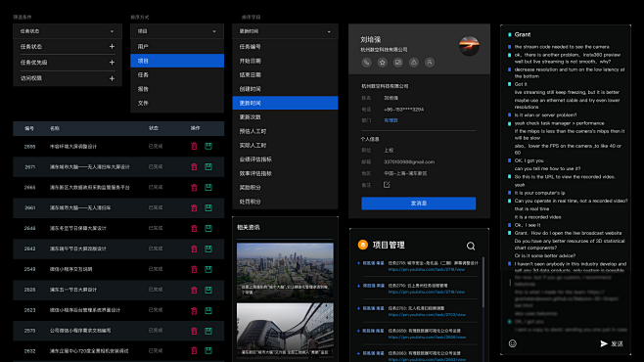The image size is (644, 362).
Task: Click green save icon in row 2575
Action: [208, 331]
